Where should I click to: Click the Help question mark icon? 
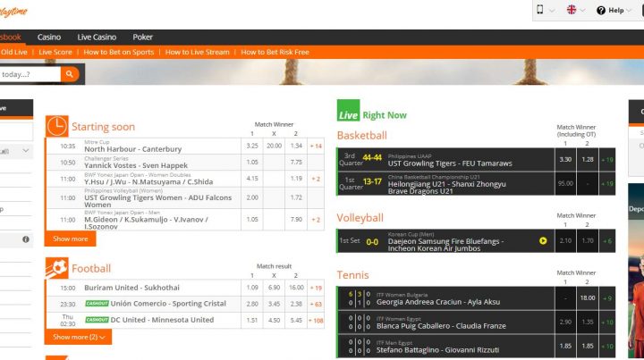pos(601,10)
